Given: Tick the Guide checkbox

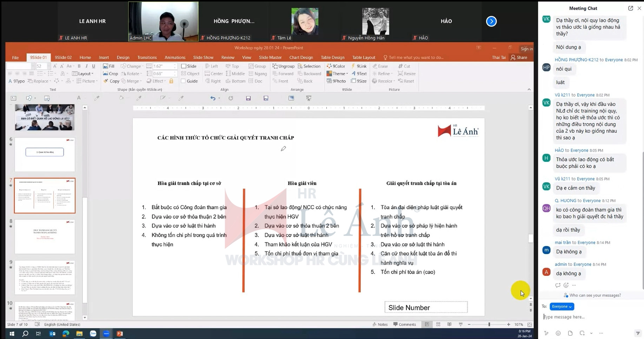Looking at the screenshot, I should tap(184, 81).
